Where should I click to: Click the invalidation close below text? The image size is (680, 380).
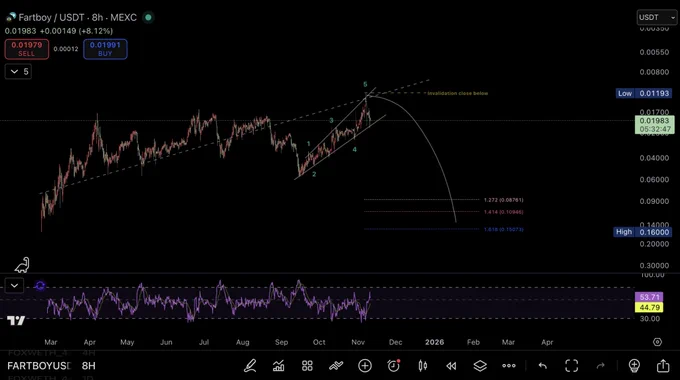(458, 93)
